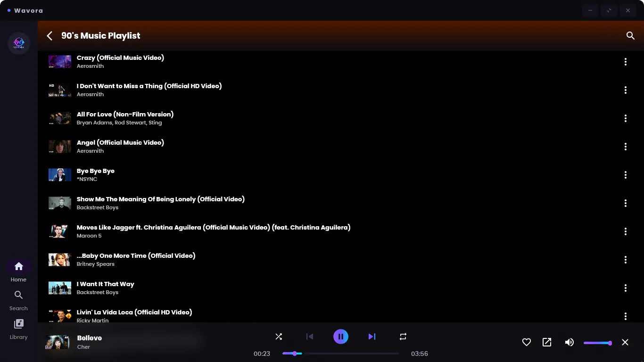Viewport: 644px width, 362px height.
Task: Open options menu for Crazy
Action: click(x=626, y=62)
